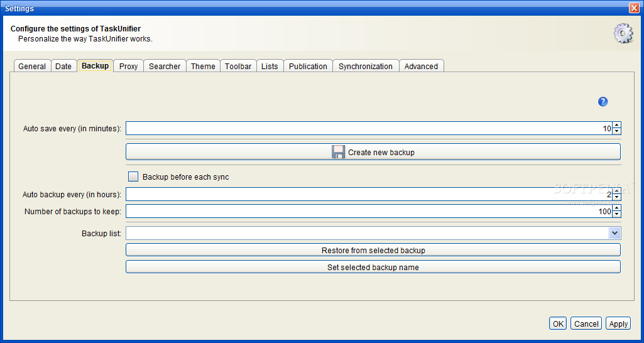Increase Auto backup hours with up arrow
This screenshot has height=343, width=644.
click(x=616, y=191)
